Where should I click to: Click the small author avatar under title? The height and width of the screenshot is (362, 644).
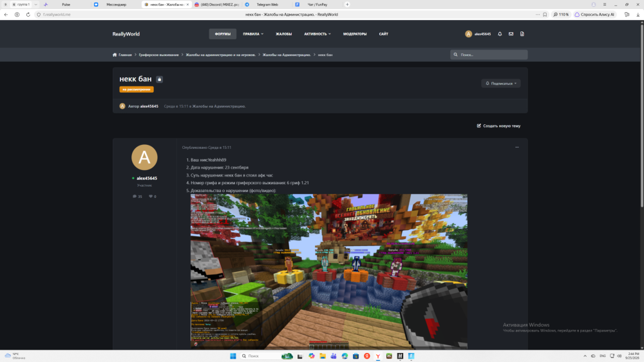pyautogui.click(x=122, y=106)
